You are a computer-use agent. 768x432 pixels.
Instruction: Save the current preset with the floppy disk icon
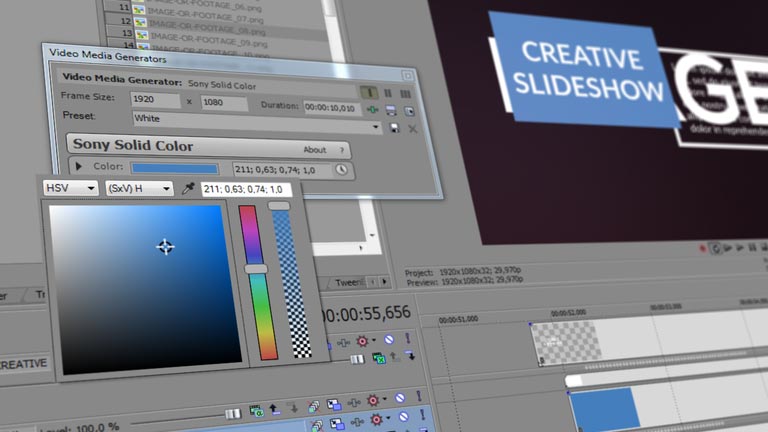coord(395,128)
